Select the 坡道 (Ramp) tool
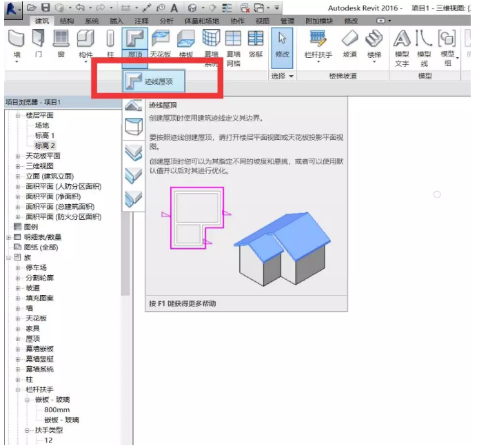Viewport: 479px width, 448px height. click(350, 43)
